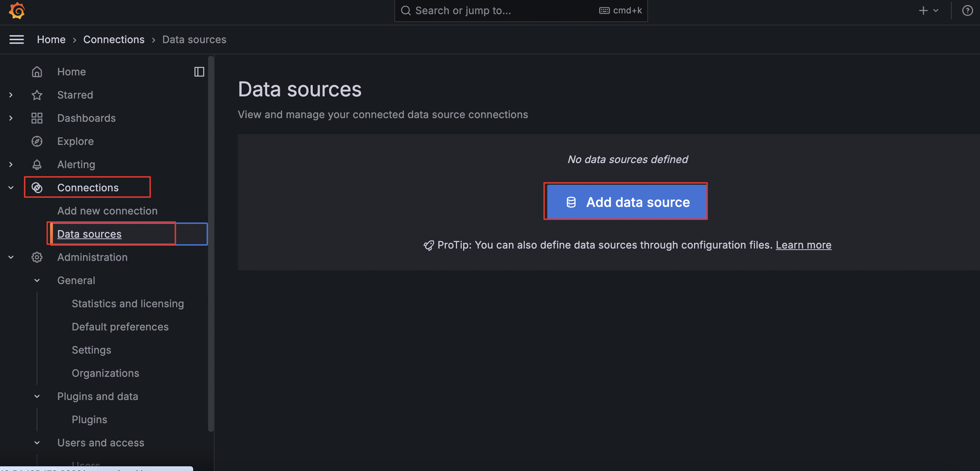Open the help question mark icon
Viewport: 980px width, 471px height.
tap(967, 11)
